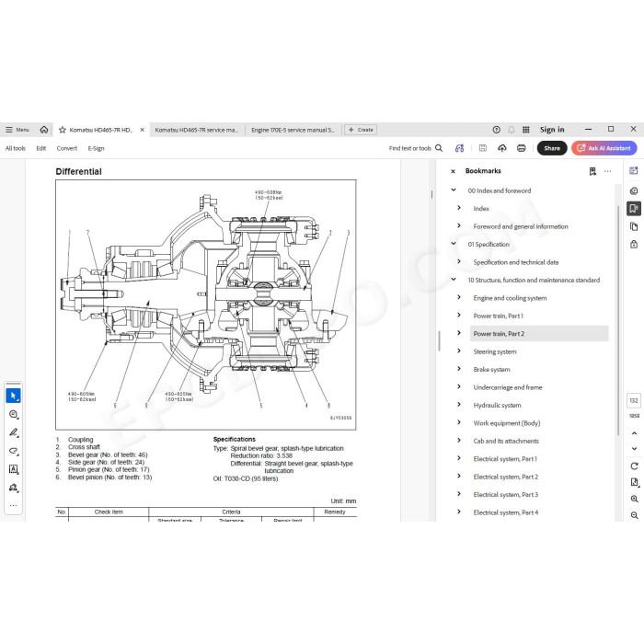This screenshot has height=644, width=644.
Task: Open Electrical system, Part 4 bookmark
Action: [506, 512]
